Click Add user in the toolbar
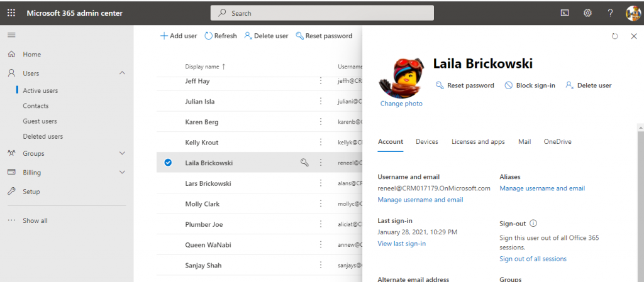Screen dimensions: 644x282 pos(179,36)
